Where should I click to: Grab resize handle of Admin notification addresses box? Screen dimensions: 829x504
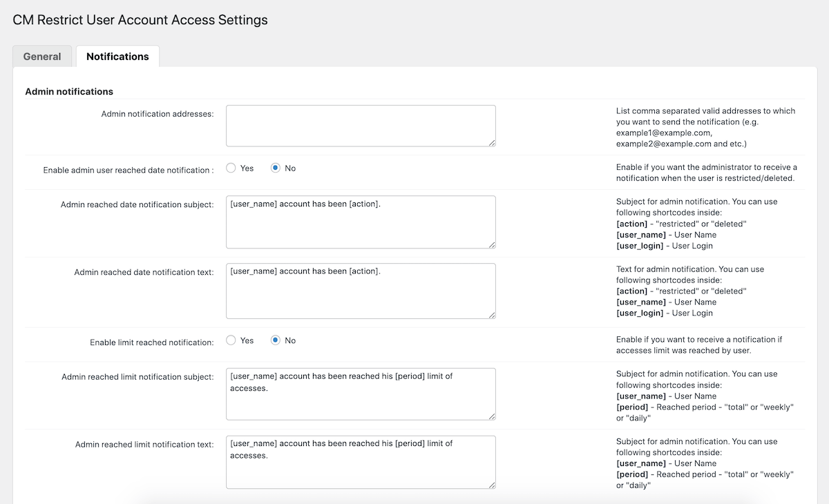491,142
